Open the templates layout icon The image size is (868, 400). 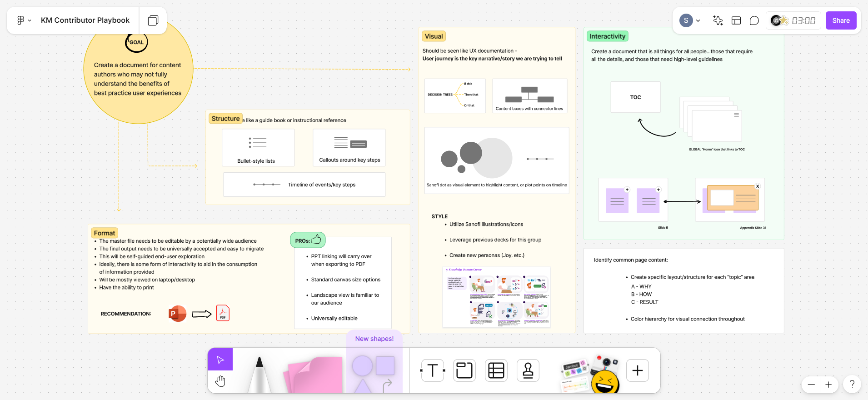[736, 20]
